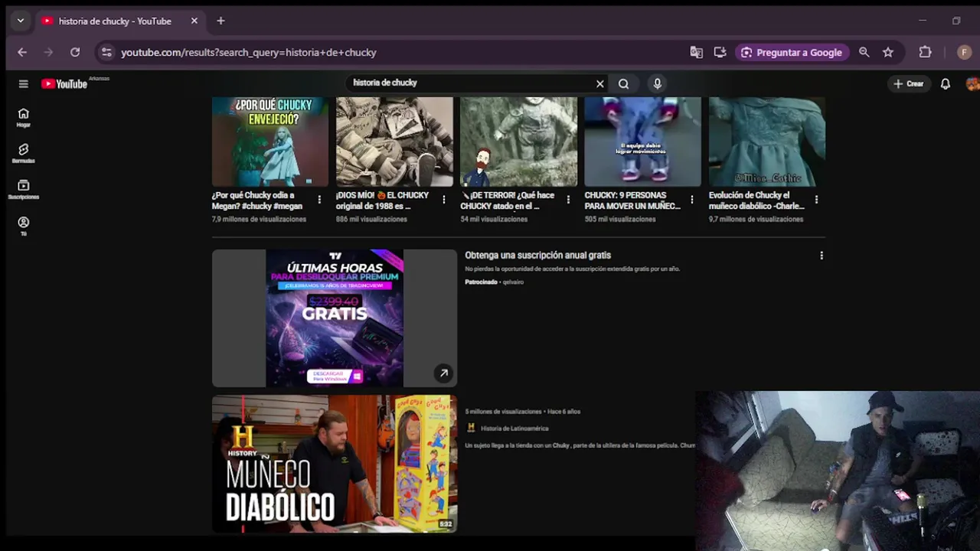Open options for ¿Por qué Chucky odia a Megan?
This screenshot has width=980, height=551.
click(x=319, y=200)
